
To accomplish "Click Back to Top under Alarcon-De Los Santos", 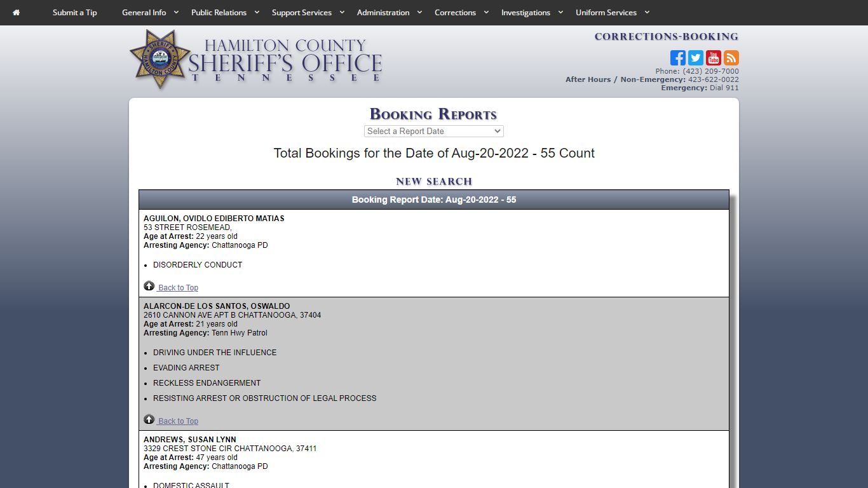I will tap(178, 421).
